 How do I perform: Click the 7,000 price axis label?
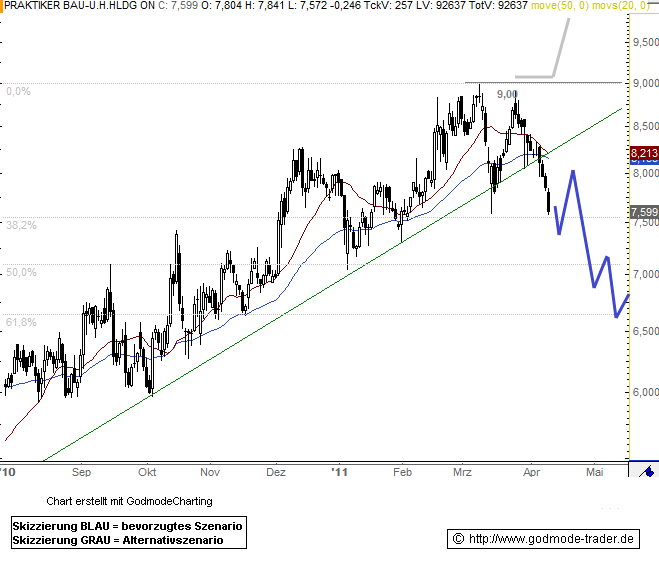646,274
